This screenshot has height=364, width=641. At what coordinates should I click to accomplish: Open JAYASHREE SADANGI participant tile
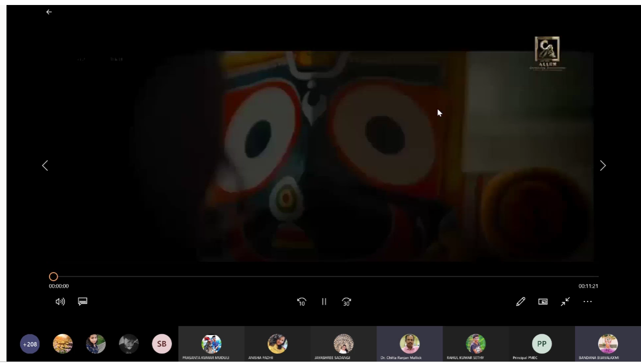pyautogui.click(x=343, y=344)
